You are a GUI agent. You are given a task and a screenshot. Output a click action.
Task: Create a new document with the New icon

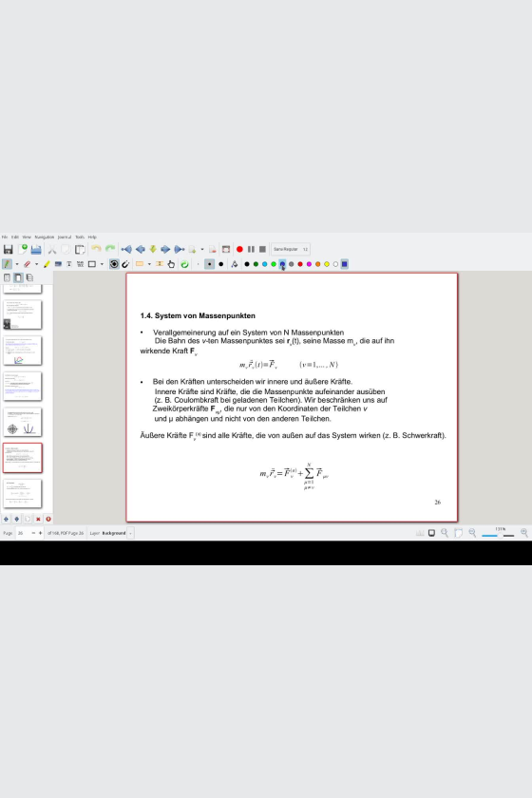coord(23,249)
